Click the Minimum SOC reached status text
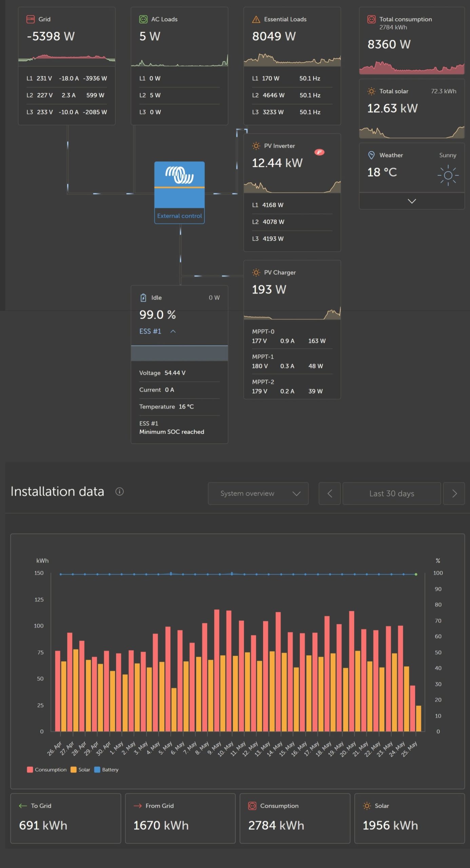The image size is (470, 868). click(x=172, y=432)
